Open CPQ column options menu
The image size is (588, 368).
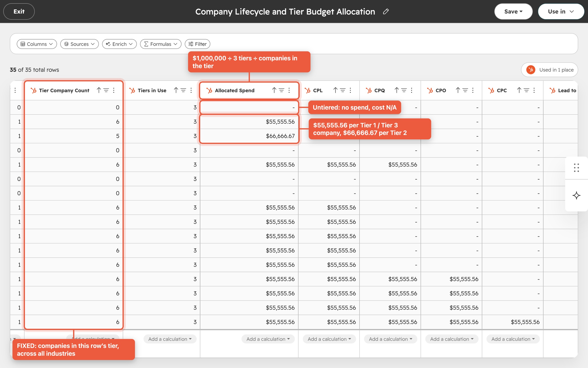coord(412,90)
